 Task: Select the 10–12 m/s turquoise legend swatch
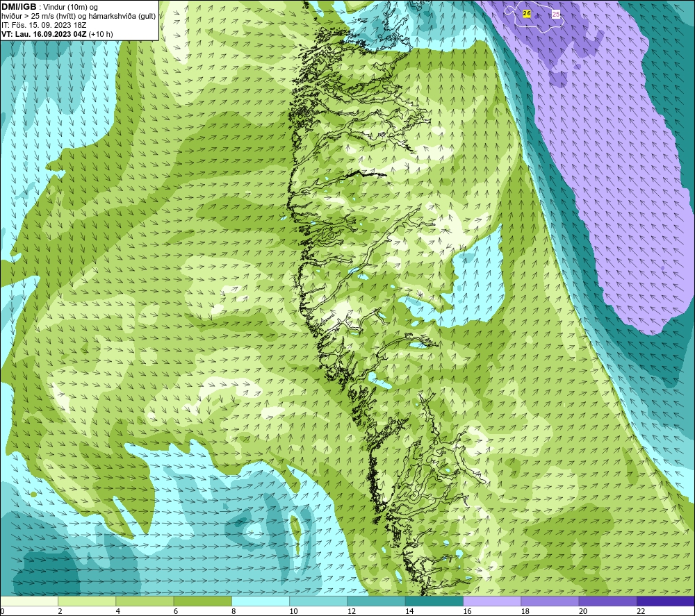(x=318, y=601)
